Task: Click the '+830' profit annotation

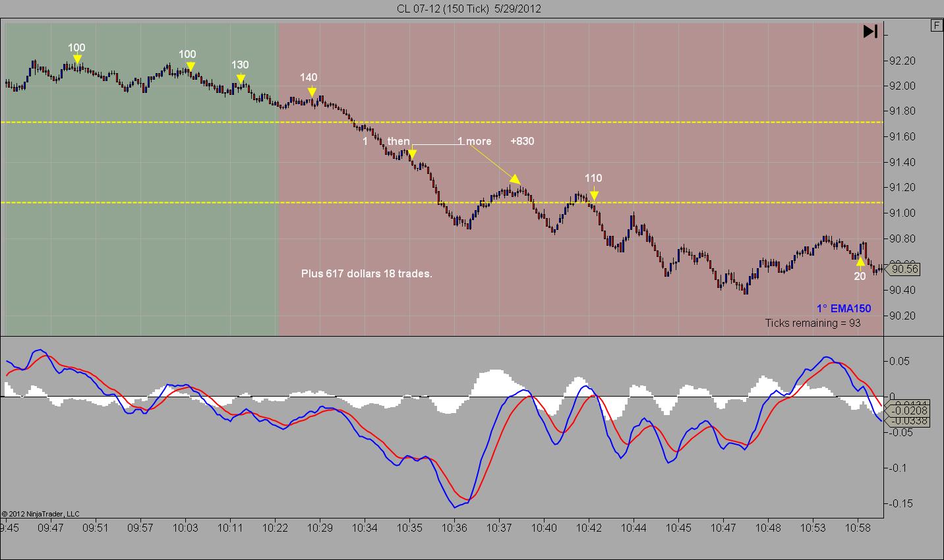Action: 522,141
